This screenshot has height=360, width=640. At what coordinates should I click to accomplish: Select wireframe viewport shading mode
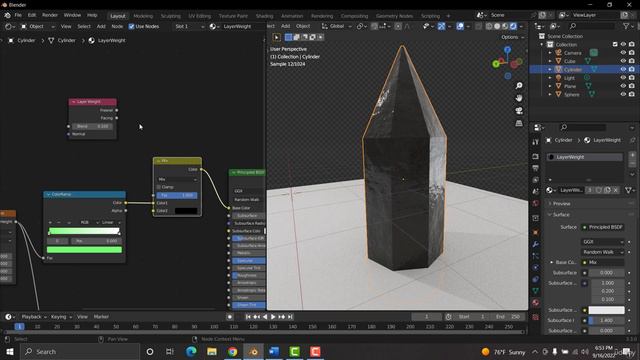tap(489, 26)
